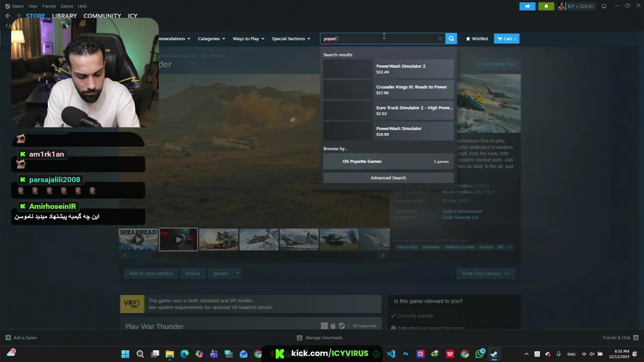Click the taskbar volume icon

592,354
